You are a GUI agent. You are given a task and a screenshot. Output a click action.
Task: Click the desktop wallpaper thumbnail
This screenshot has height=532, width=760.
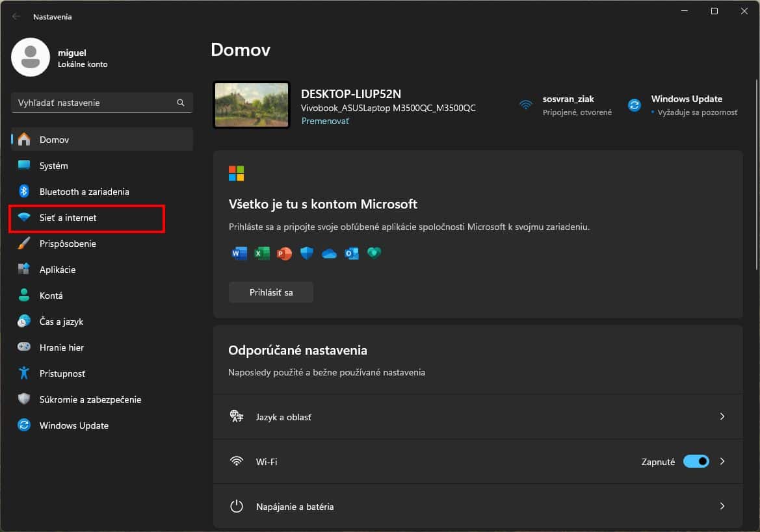(x=251, y=105)
